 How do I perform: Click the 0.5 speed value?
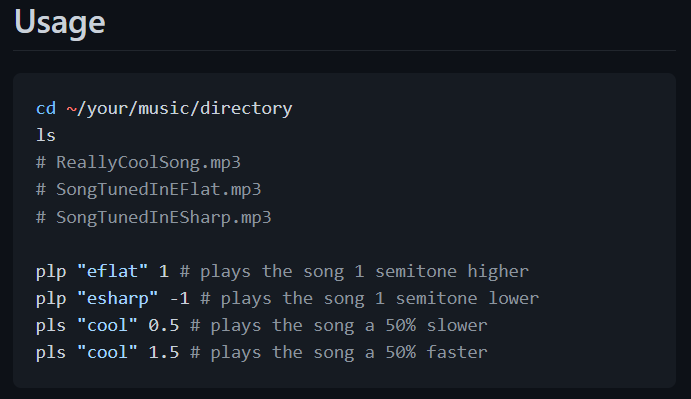pyautogui.click(x=164, y=326)
